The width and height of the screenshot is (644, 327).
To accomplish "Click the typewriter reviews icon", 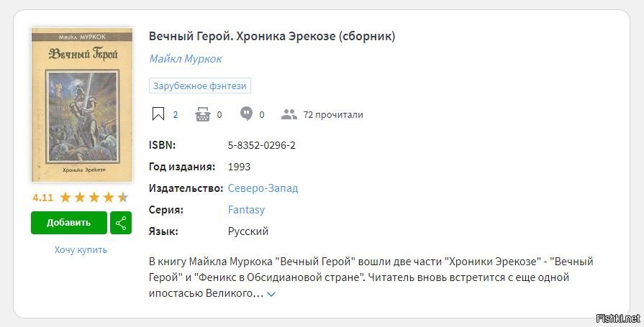I will 203,114.
